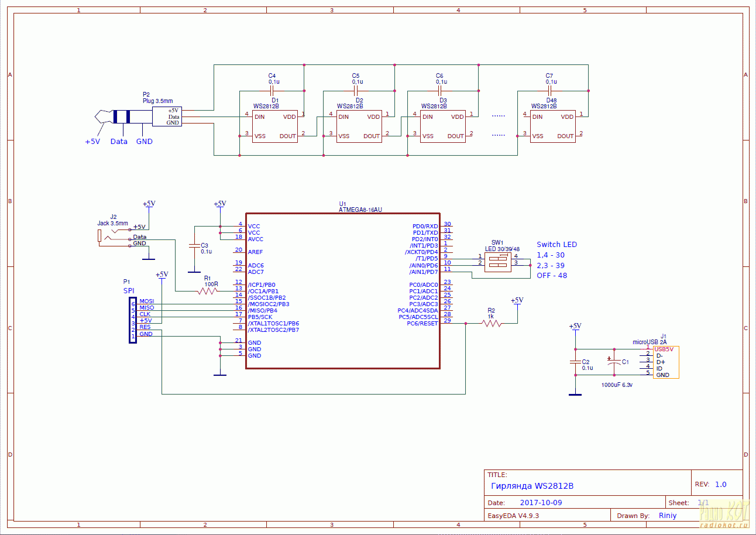This screenshot has width=756, height=535.
Task: Click the "Switch LED" note text
Action: pyautogui.click(x=556, y=244)
